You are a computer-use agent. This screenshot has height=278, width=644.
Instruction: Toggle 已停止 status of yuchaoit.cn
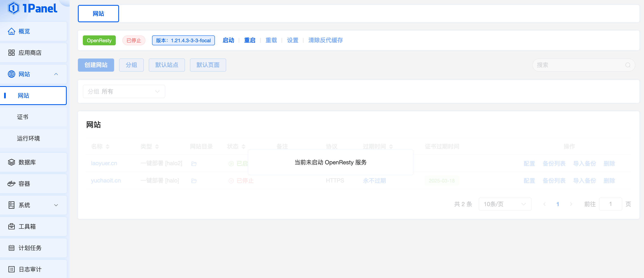tap(241, 181)
